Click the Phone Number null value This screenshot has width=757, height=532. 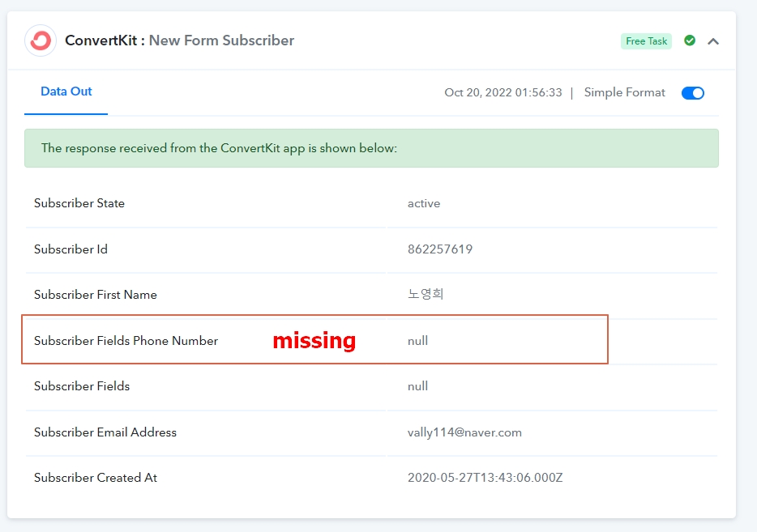(417, 341)
